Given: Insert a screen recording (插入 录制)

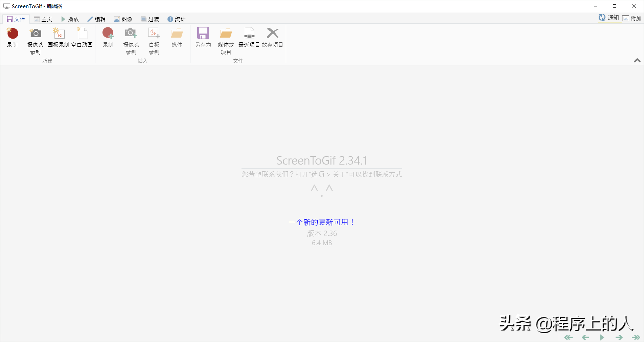Looking at the screenshot, I should [x=108, y=38].
